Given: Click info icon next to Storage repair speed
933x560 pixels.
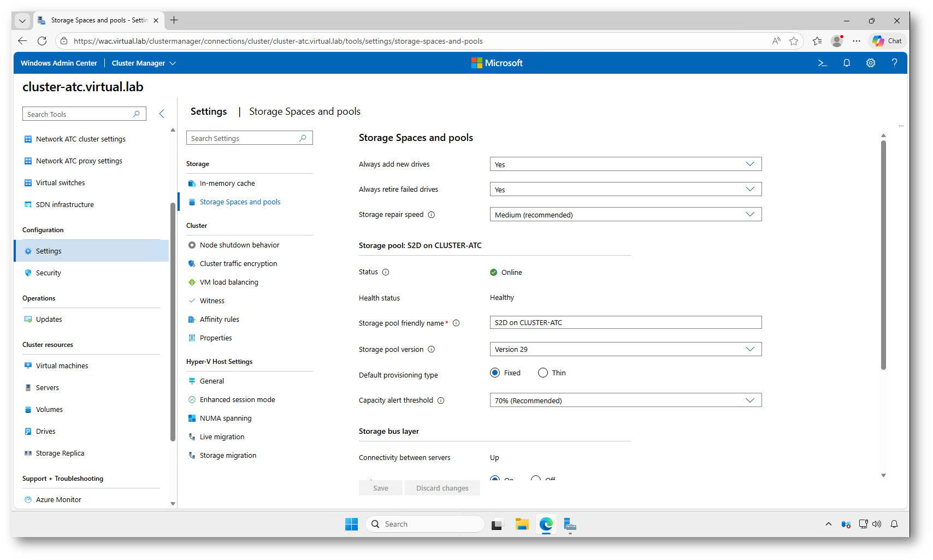Looking at the screenshot, I should click(432, 215).
